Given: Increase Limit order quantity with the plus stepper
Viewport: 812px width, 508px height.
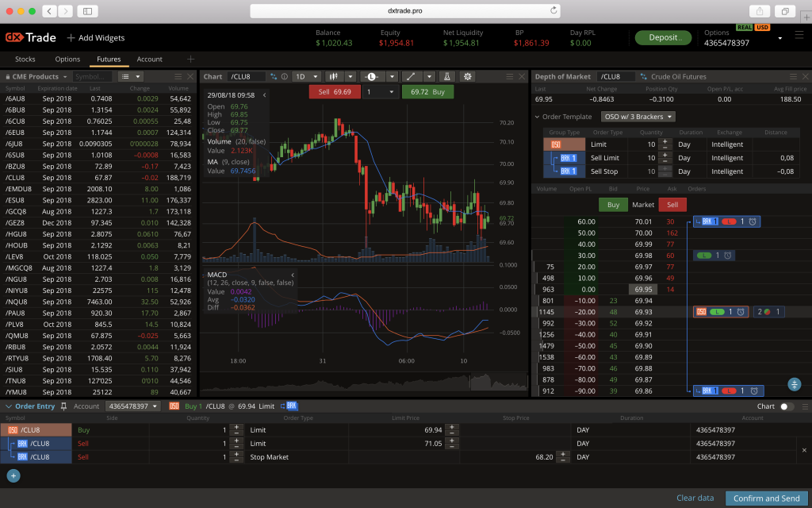Looking at the screenshot, I should tap(237, 426).
